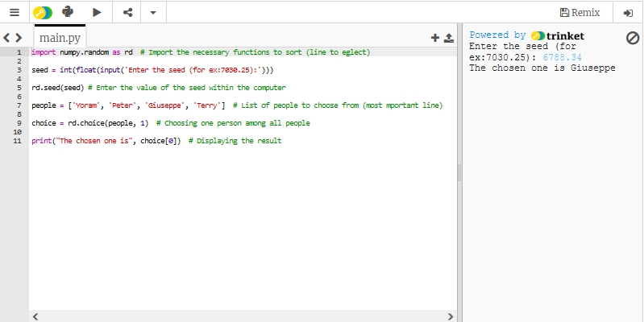Click the divider between editor and output
This screenshot has width=644, height=322.
pyautogui.click(x=460, y=172)
